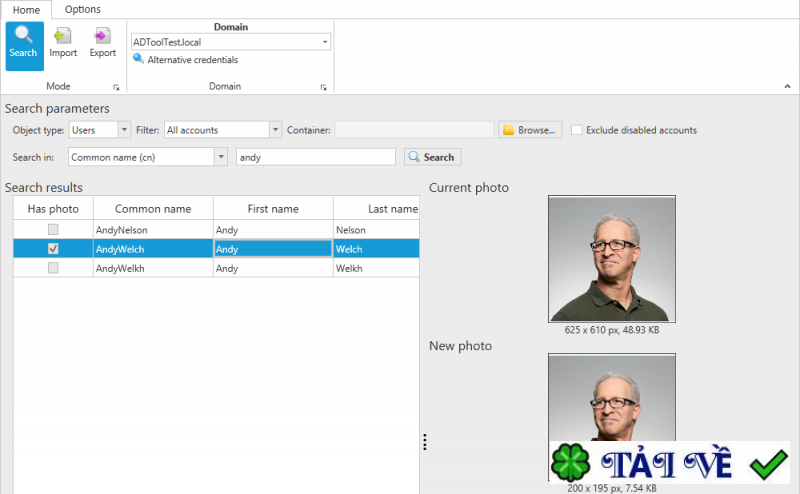
Task: Toggle Has photo checkbox for AndyNelson
Action: coord(53,230)
